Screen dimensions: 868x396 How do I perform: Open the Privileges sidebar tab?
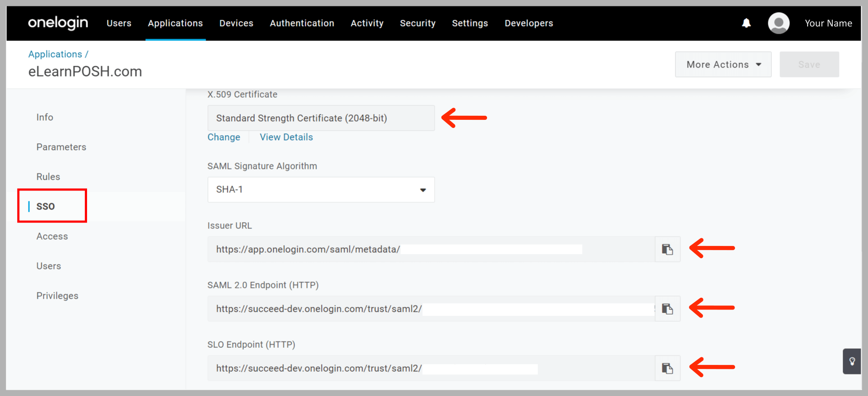coord(57,296)
